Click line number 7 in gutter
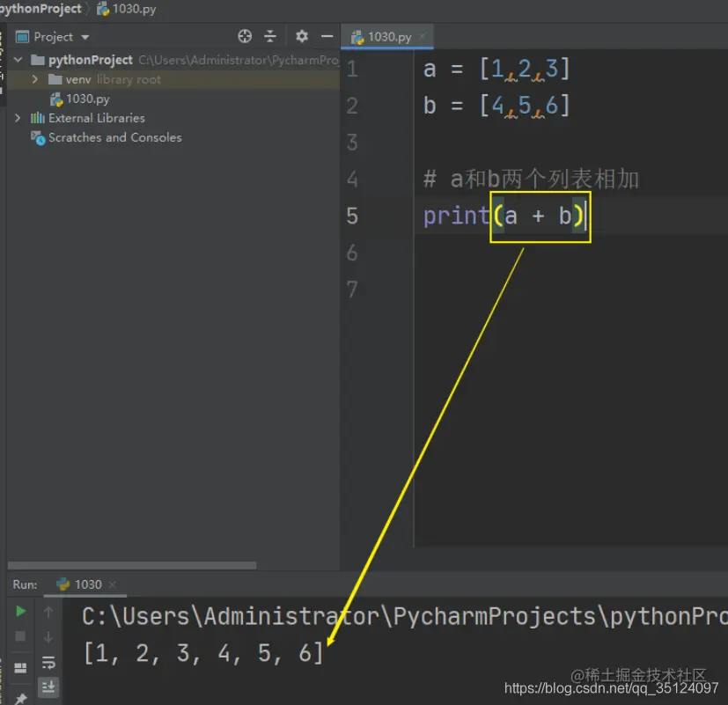Screen dimensions: 728x705 pyautogui.click(x=352, y=290)
